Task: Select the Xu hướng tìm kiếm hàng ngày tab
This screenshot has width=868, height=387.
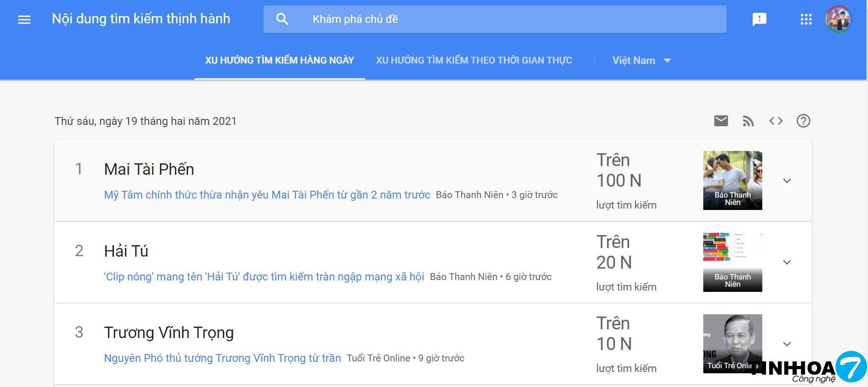Action: (x=280, y=60)
